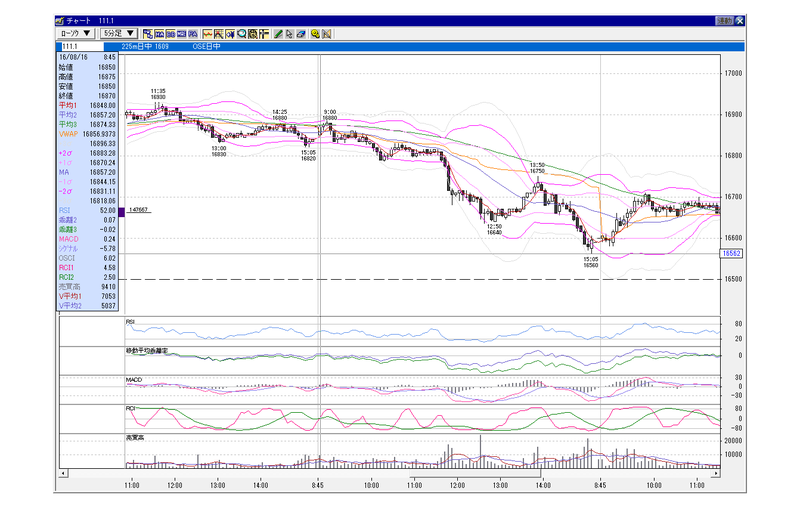This screenshot has height=507, width=800.
Task: Toggle the RA indicator icon in toolbar
Action: 193,34
